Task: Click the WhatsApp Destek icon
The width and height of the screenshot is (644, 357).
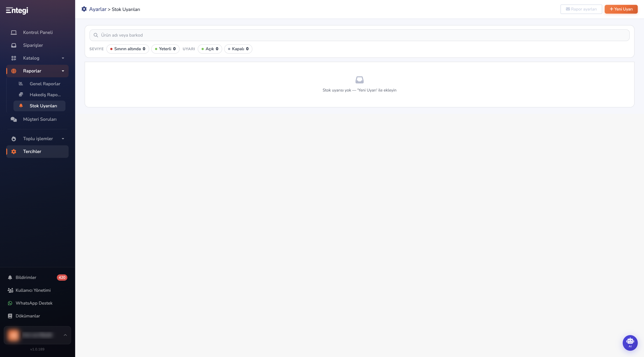Action: 10,303
